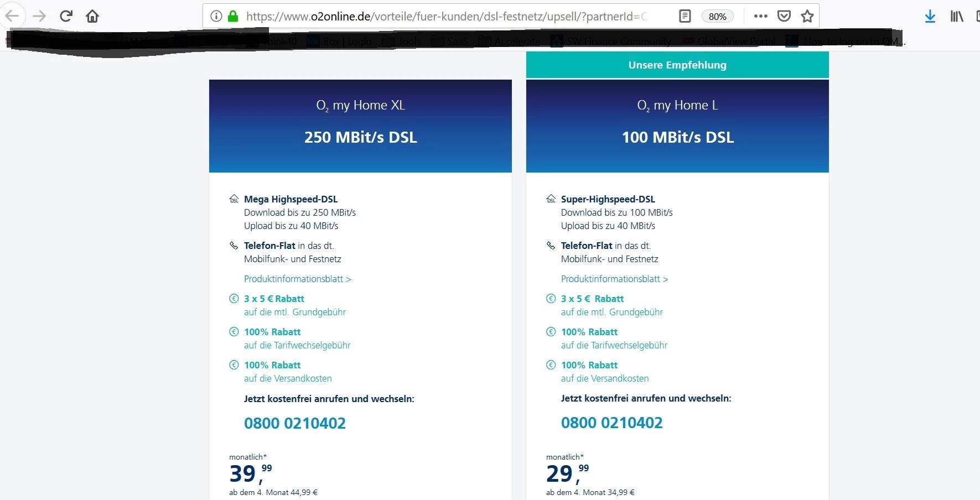
Task: Open the page actions three-dot menu
Action: (761, 16)
